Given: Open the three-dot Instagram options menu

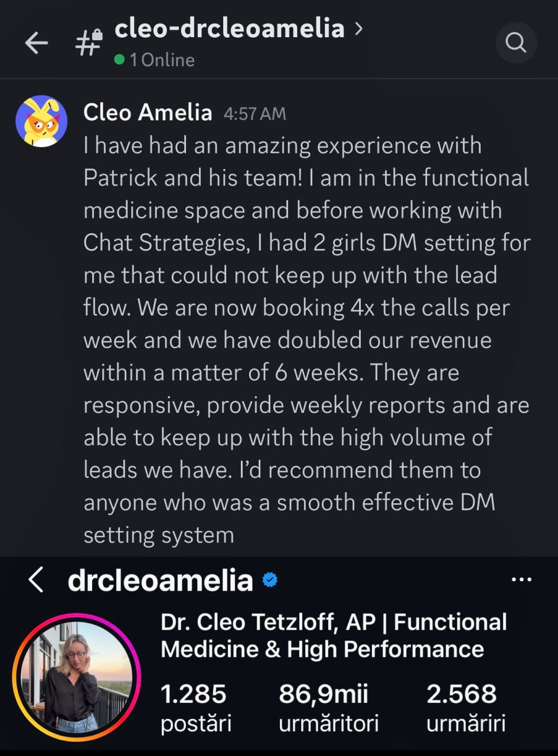Looking at the screenshot, I should 521,580.
